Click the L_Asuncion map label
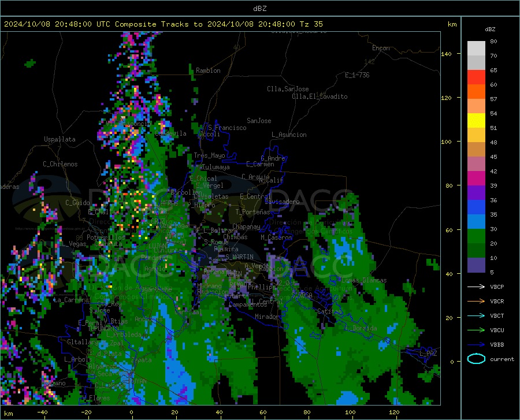520x420 pixels. click(289, 135)
